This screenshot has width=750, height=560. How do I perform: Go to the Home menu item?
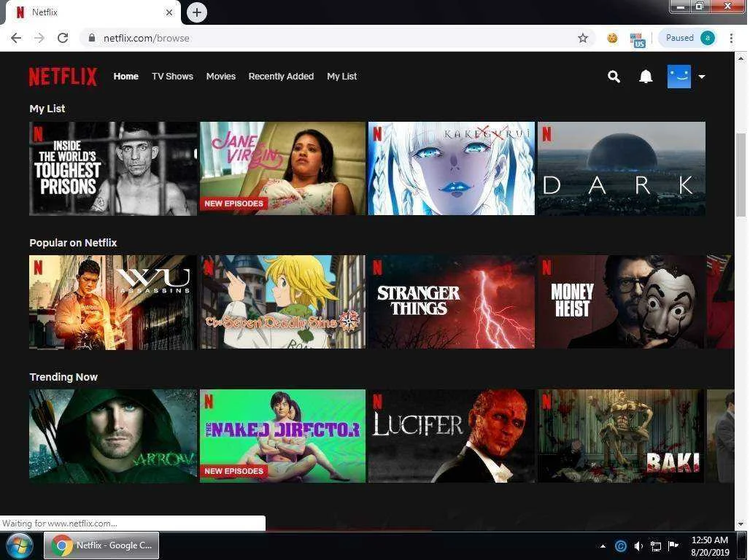tap(125, 77)
